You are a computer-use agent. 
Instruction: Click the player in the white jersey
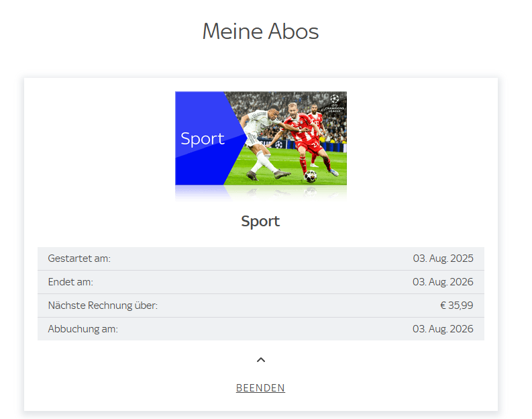coord(264,141)
